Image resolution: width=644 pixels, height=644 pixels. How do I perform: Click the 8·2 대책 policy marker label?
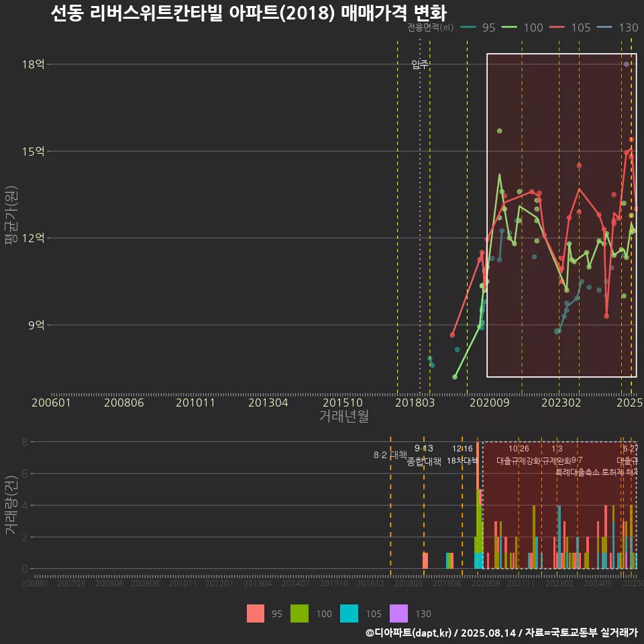tap(390, 455)
